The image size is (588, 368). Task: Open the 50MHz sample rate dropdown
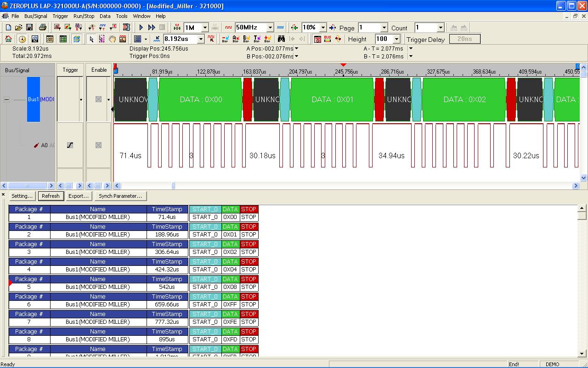tap(270, 28)
